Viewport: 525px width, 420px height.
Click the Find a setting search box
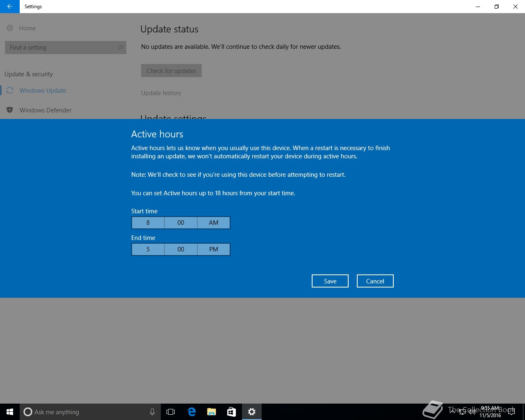[x=66, y=48]
